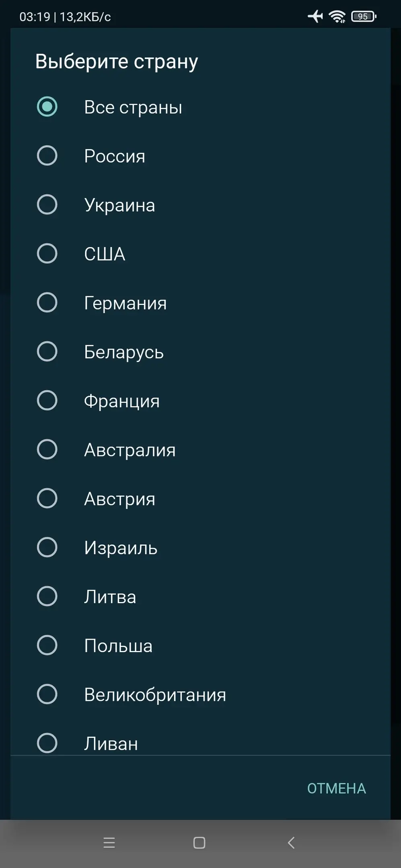Choose the Ливан radio option
The width and height of the screenshot is (401, 868).
47,743
